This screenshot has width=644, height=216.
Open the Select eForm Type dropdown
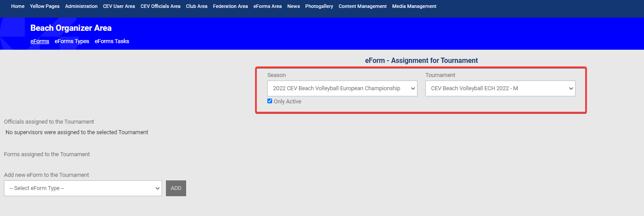click(x=83, y=188)
